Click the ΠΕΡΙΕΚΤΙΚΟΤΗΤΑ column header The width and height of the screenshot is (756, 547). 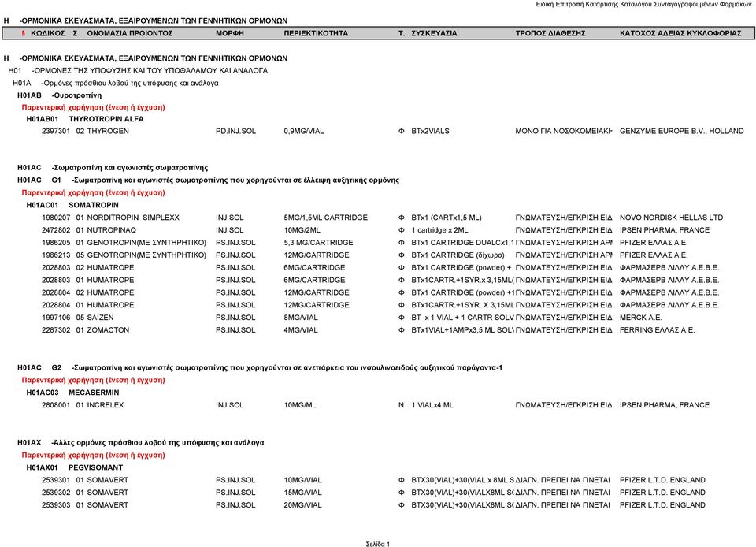pyautogui.click(x=316, y=33)
